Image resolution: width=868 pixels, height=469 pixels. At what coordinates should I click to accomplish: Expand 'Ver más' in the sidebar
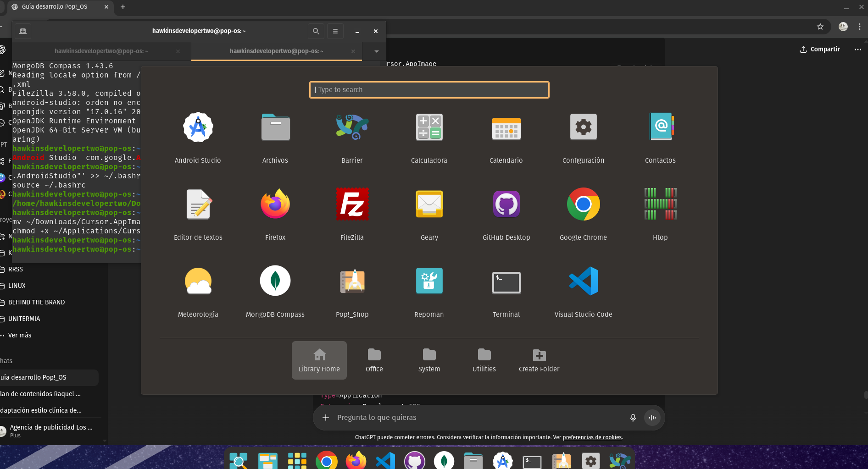(x=20, y=335)
